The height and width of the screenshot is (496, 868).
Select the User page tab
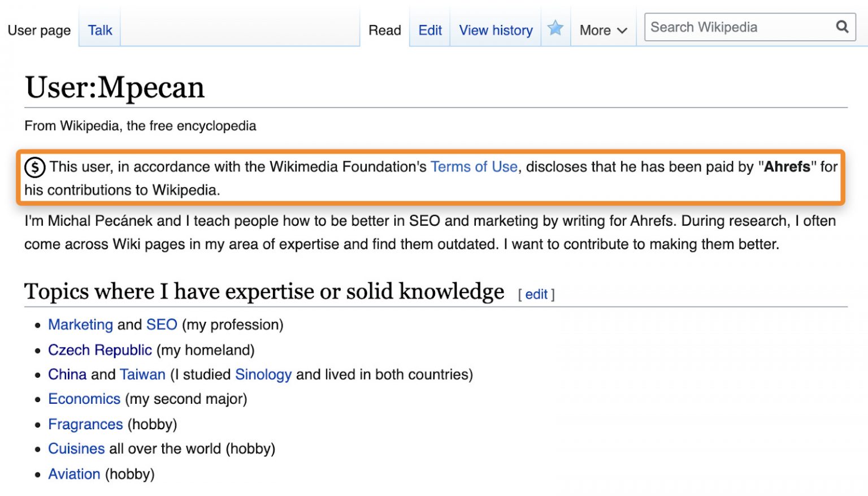click(38, 31)
